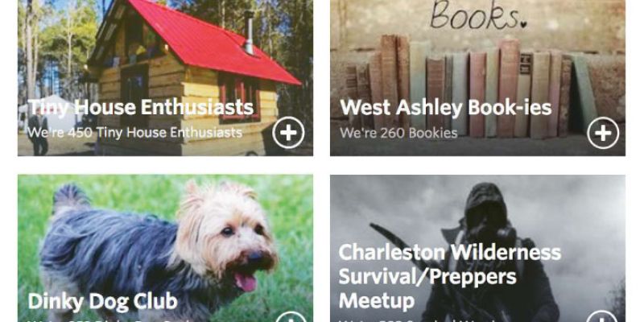View the row of vintage books photo
Image resolution: width=644 pixels, height=322 pixels.
pos(477,77)
